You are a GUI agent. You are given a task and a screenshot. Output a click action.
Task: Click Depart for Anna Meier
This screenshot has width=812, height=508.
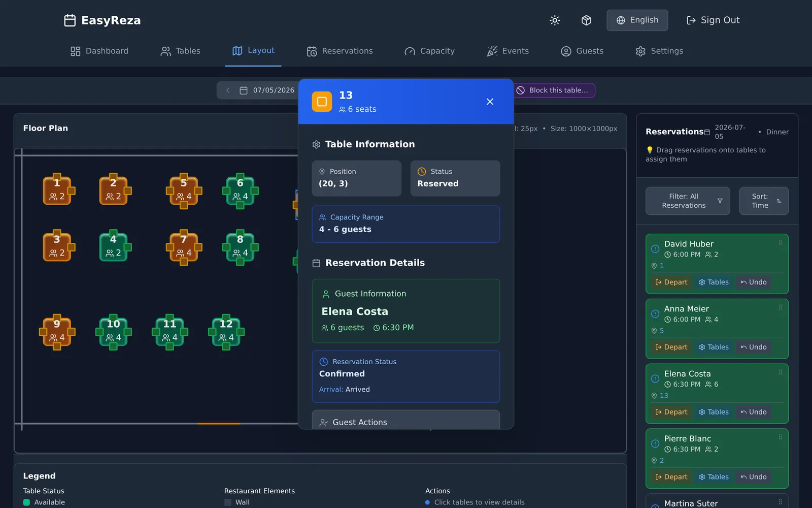click(x=671, y=347)
